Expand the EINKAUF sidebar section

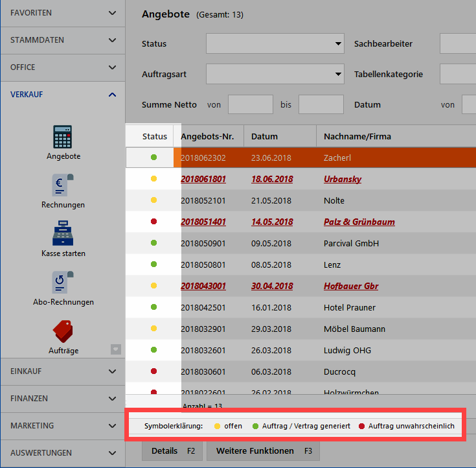63,371
